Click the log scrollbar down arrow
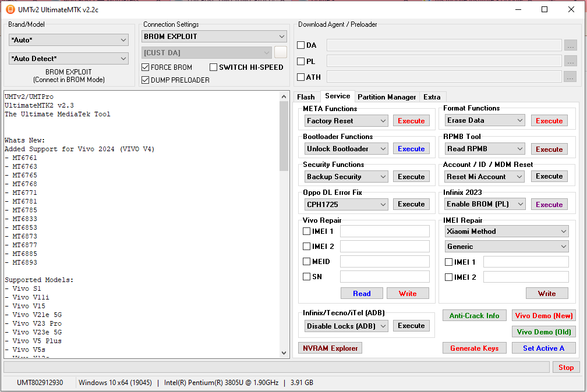 coord(284,353)
